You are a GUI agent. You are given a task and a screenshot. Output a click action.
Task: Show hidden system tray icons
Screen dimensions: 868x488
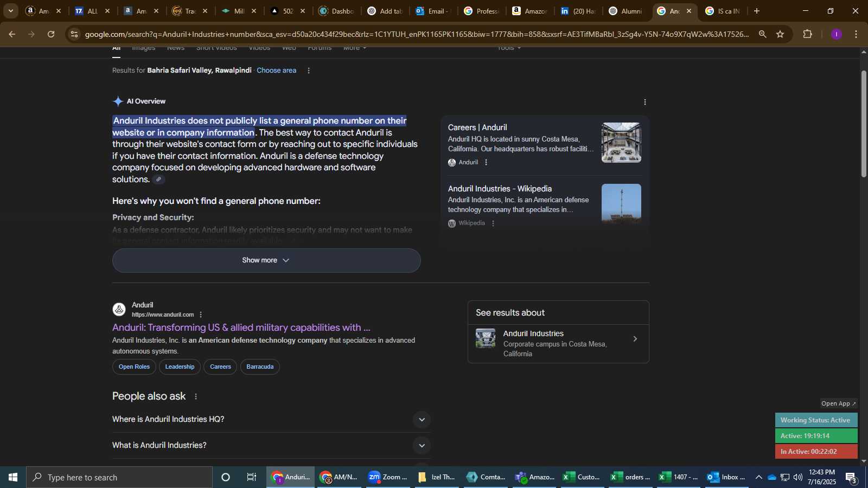758,477
